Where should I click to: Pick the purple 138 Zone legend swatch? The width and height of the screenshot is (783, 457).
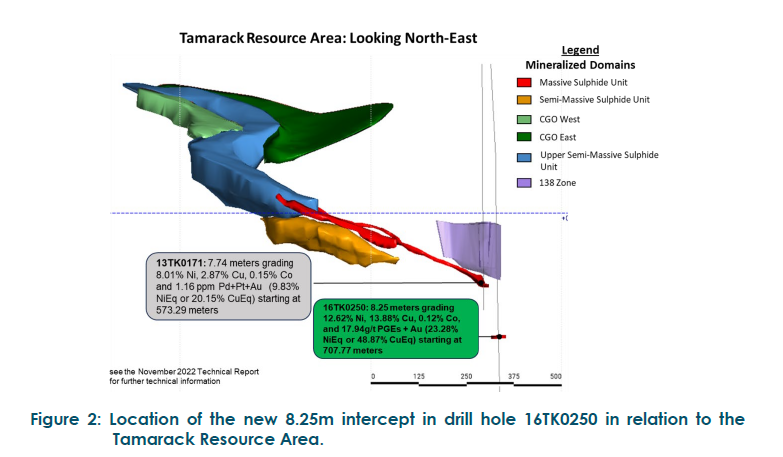coord(523,183)
